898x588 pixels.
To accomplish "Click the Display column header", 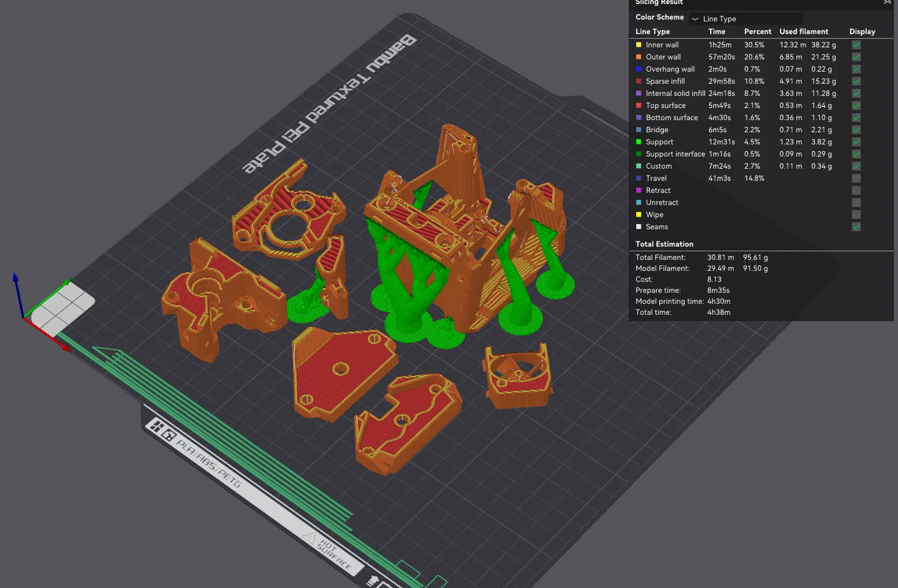I will click(862, 31).
